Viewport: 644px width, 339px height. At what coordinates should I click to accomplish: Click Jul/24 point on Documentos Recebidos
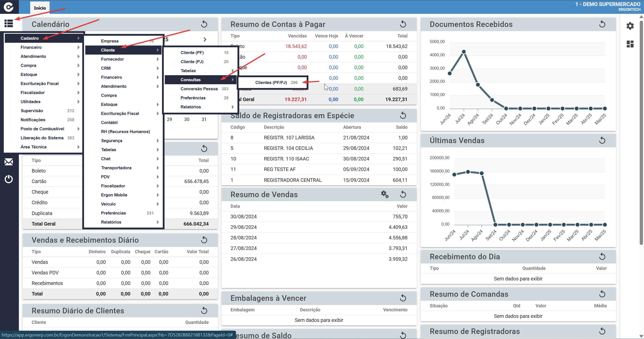[464, 52]
